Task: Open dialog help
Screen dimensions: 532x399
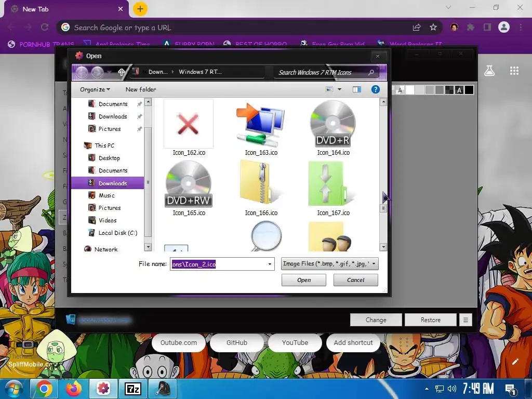Action: [375, 89]
